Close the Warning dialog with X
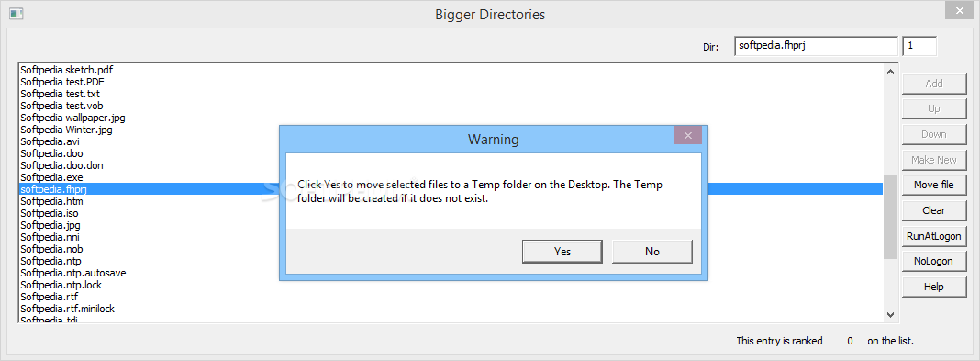 click(687, 135)
